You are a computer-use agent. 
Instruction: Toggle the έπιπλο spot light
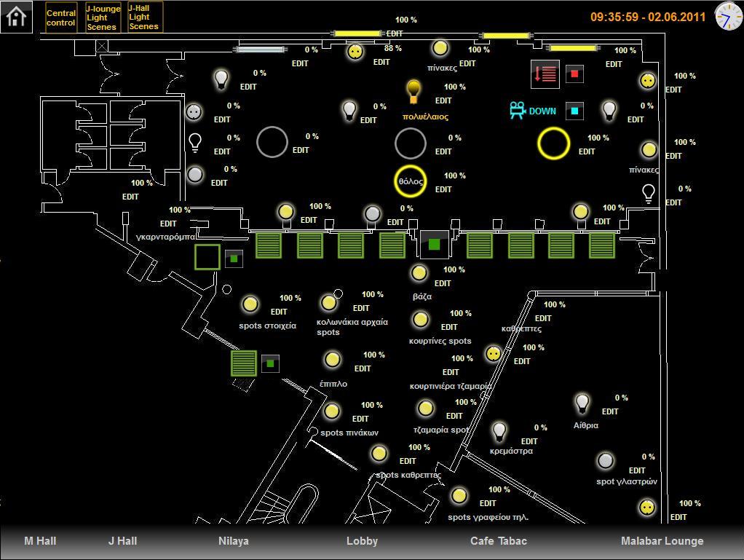pos(332,360)
